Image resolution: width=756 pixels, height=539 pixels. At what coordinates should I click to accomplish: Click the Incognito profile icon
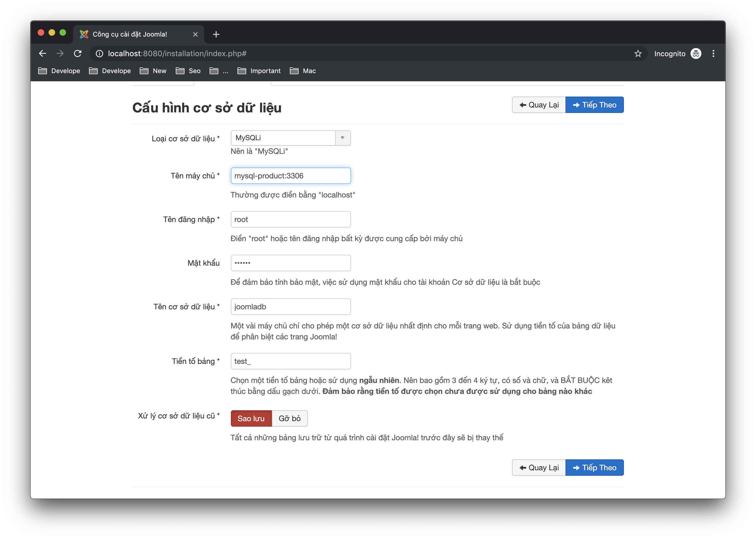pos(696,53)
